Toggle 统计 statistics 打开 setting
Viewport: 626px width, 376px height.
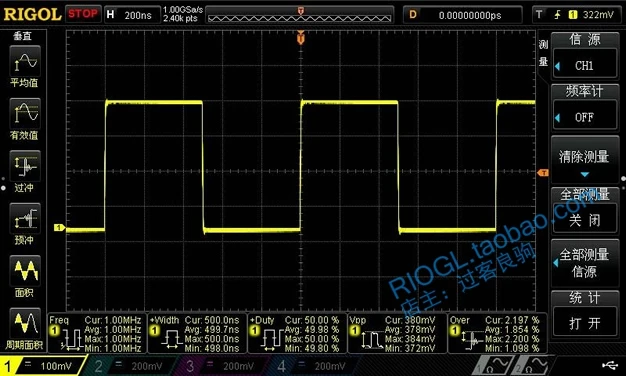(x=584, y=323)
